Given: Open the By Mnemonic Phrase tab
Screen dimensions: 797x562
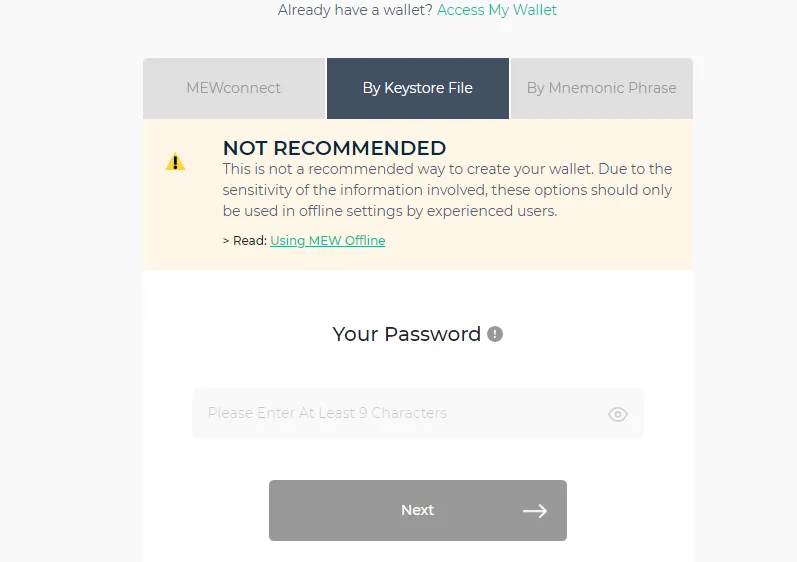Looking at the screenshot, I should 602,88.
